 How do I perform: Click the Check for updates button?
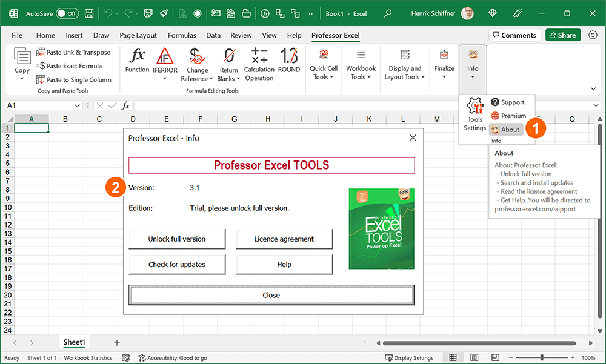[x=176, y=265]
